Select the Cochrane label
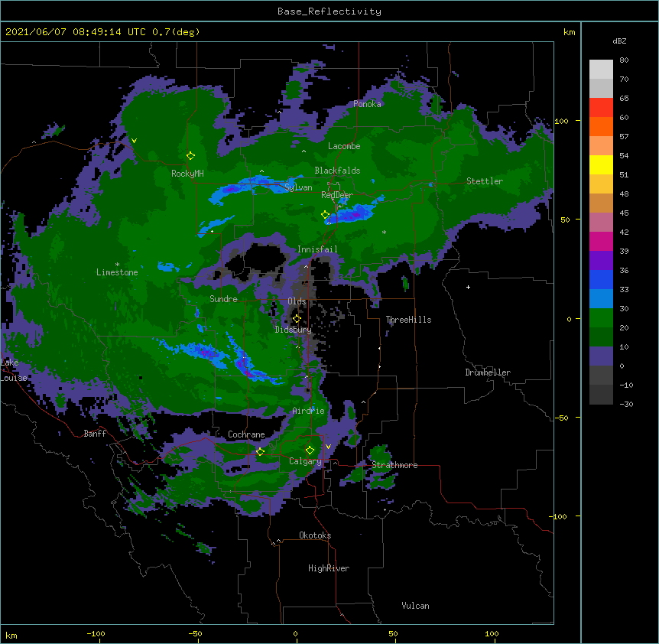Screen dimensions: 659x644 (246, 434)
